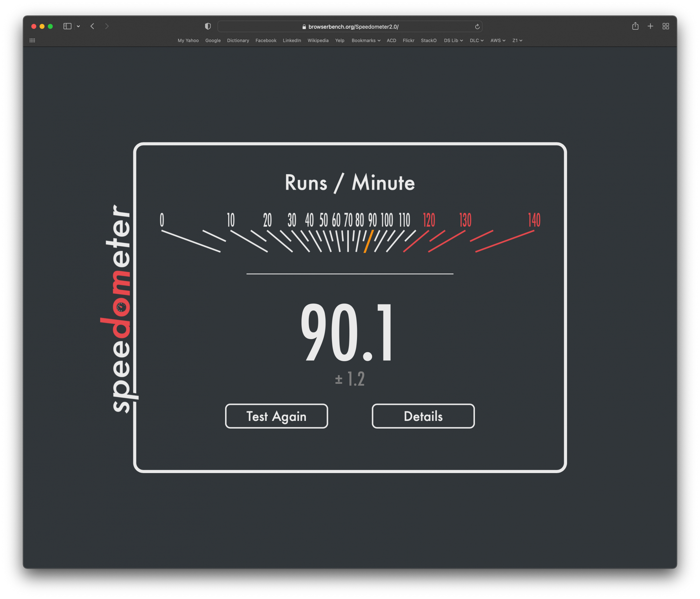Expand the Z1 favorites folder
Screen dimensions: 700x599
[517, 41]
